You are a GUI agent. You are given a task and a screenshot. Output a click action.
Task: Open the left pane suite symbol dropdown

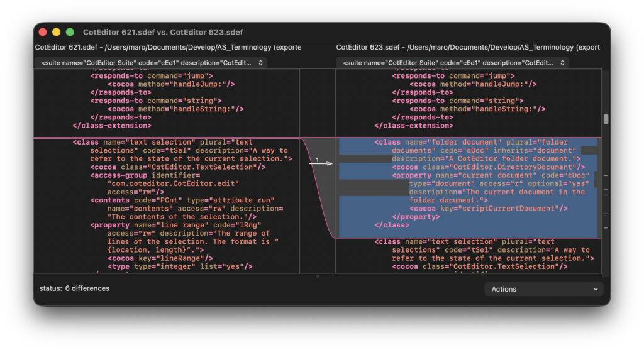pos(152,63)
